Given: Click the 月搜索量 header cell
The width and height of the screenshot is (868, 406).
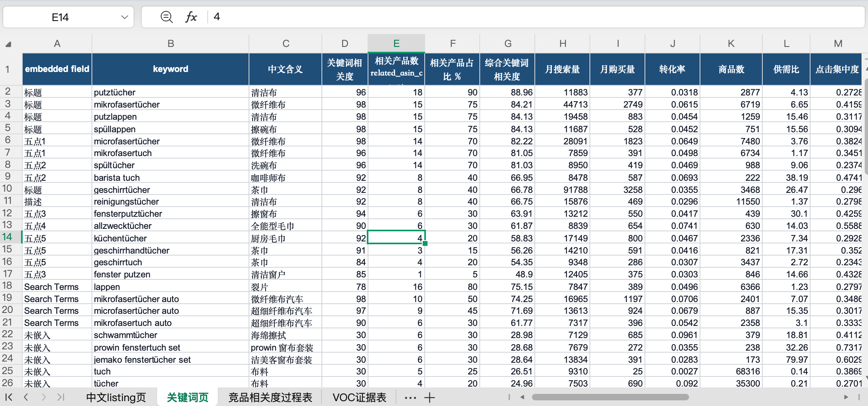Looking at the screenshot, I should 562,69.
